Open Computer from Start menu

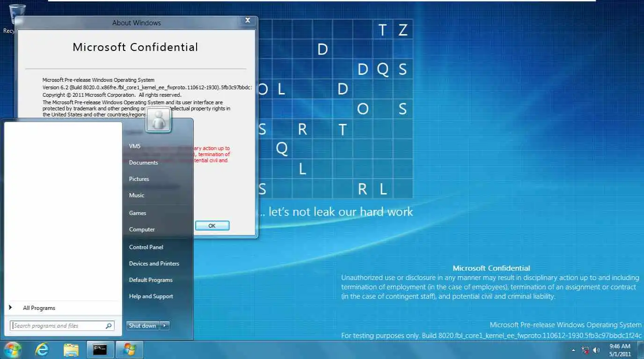pyautogui.click(x=142, y=230)
